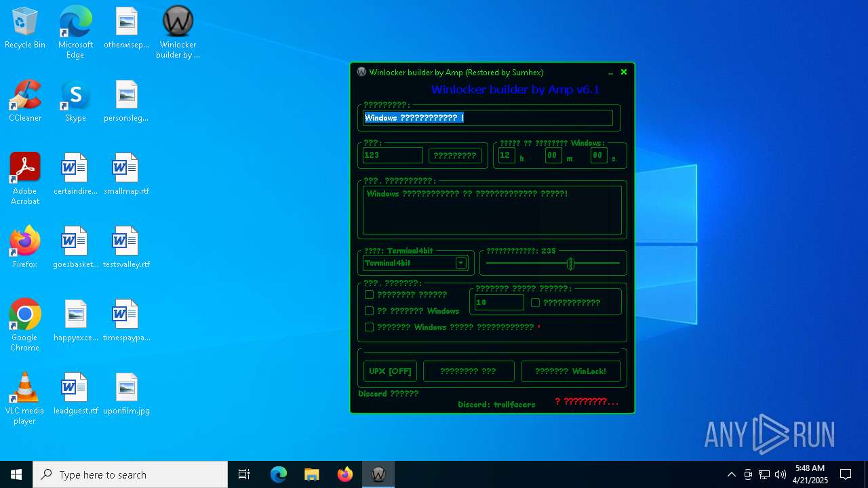The width and height of the screenshot is (868, 488).
Task: Launch Firefox from the desktop
Action: pyautogui.click(x=25, y=248)
